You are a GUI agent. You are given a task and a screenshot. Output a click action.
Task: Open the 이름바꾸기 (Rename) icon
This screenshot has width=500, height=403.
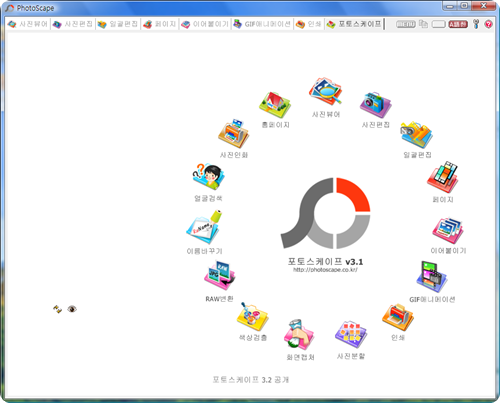pyautogui.click(x=204, y=227)
